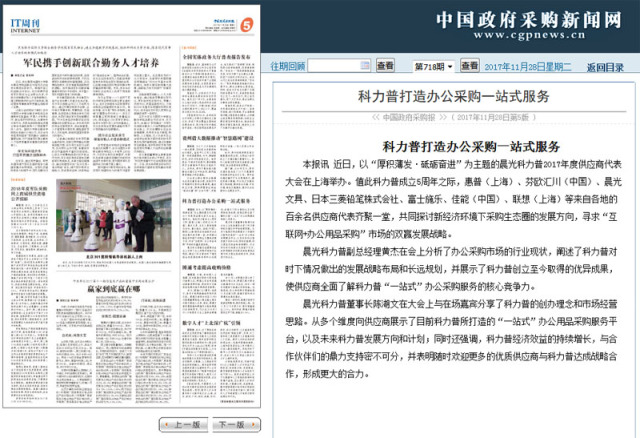Viewport: 640px width, 438px height.
Task: Click the paragraph mentioning 副总经理黄杰
Action: click(451, 269)
